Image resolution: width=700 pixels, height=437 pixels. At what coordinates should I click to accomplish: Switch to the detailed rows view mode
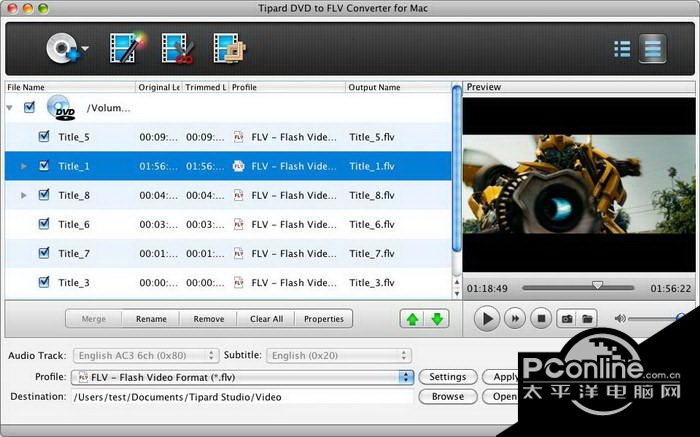click(x=652, y=48)
